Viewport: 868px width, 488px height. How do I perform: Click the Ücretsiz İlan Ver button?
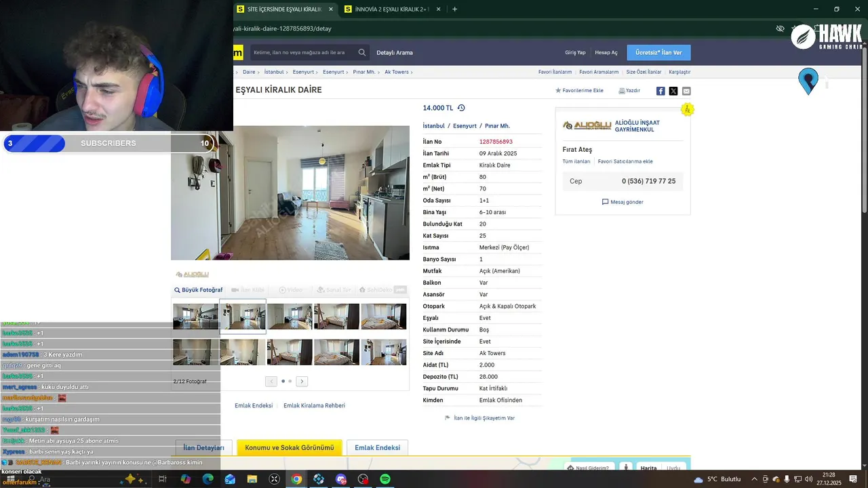coord(658,52)
